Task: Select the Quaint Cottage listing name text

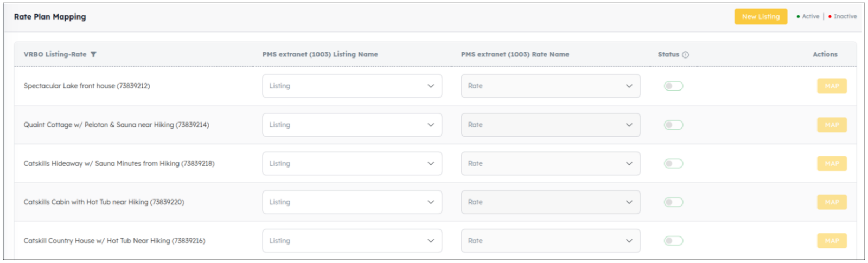Action: (x=116, y=125)
